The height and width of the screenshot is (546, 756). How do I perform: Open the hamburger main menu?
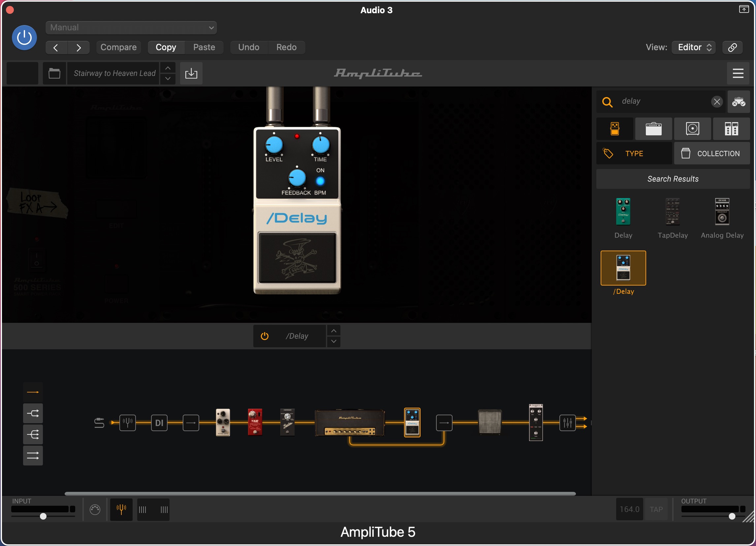click(738, 73)
